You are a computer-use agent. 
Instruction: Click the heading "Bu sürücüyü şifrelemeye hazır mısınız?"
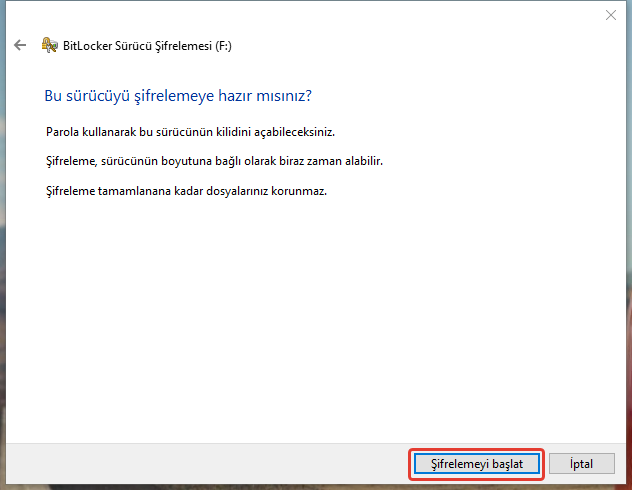click(178, 96)
